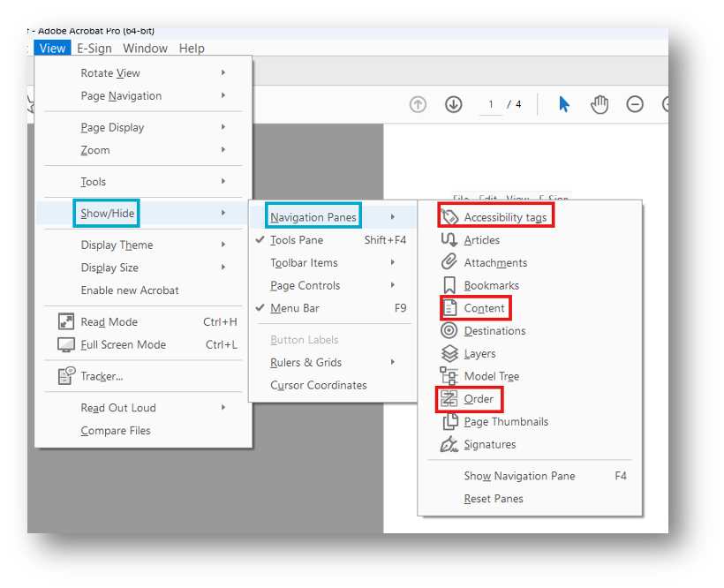
Task: Click the Destinations text label
Action: (494, 331)
